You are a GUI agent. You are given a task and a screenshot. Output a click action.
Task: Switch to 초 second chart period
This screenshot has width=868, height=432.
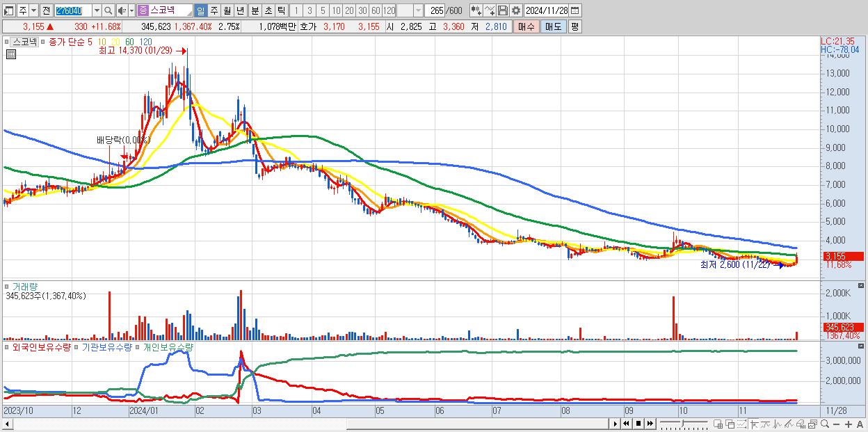point(268,10)
